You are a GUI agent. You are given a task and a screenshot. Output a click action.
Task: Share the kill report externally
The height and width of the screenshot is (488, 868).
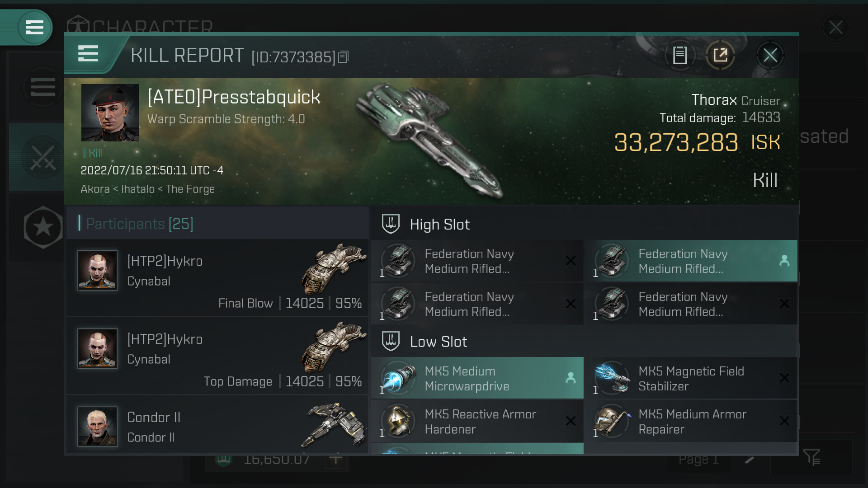(720, 56)
